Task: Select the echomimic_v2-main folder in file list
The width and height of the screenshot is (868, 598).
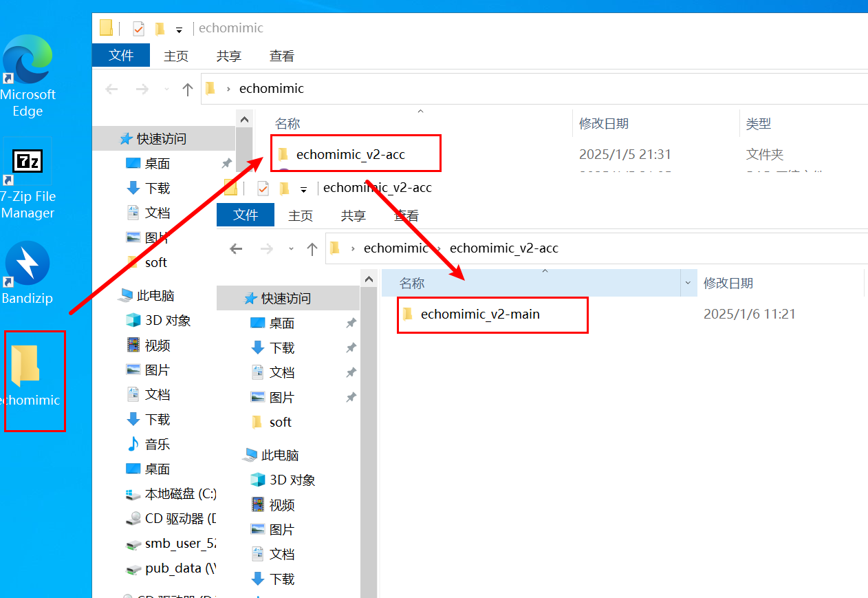Action: [x=480, y=314]
